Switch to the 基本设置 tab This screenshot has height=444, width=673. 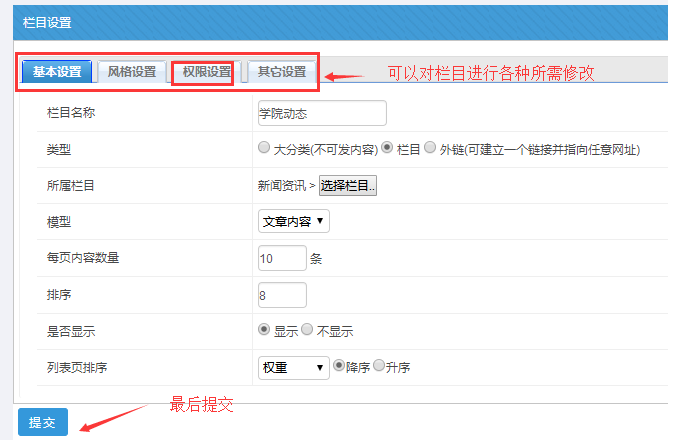(x=57, y=72)
